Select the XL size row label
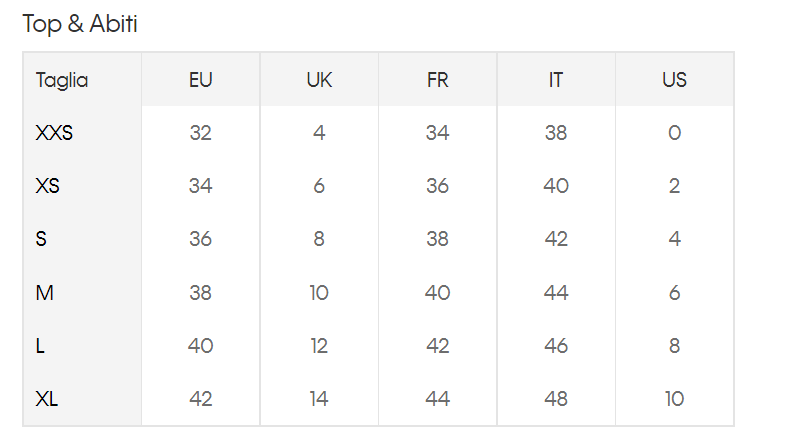This screenshot has width=790, height=447. click(46, 399)
